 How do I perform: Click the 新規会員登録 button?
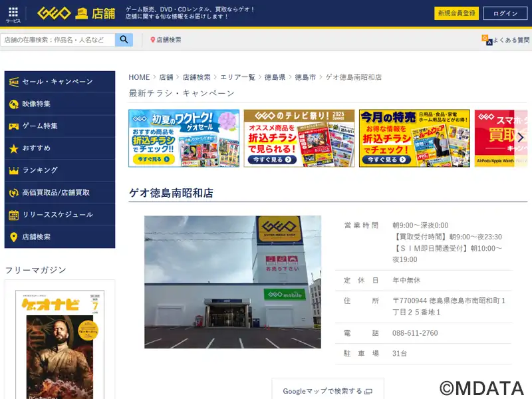point(456,13)
